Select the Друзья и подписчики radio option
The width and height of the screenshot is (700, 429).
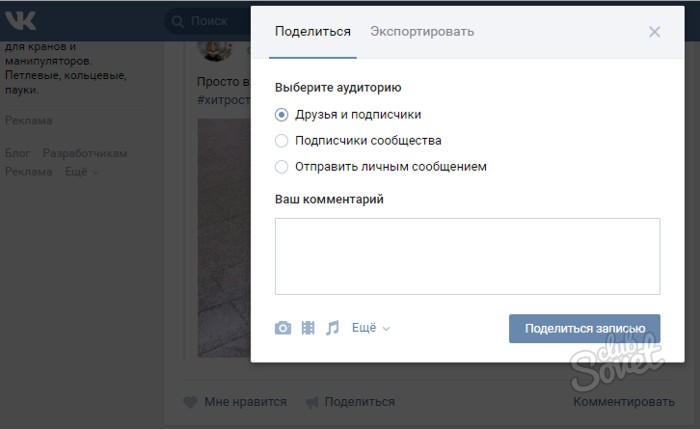[x=281, y=115]
